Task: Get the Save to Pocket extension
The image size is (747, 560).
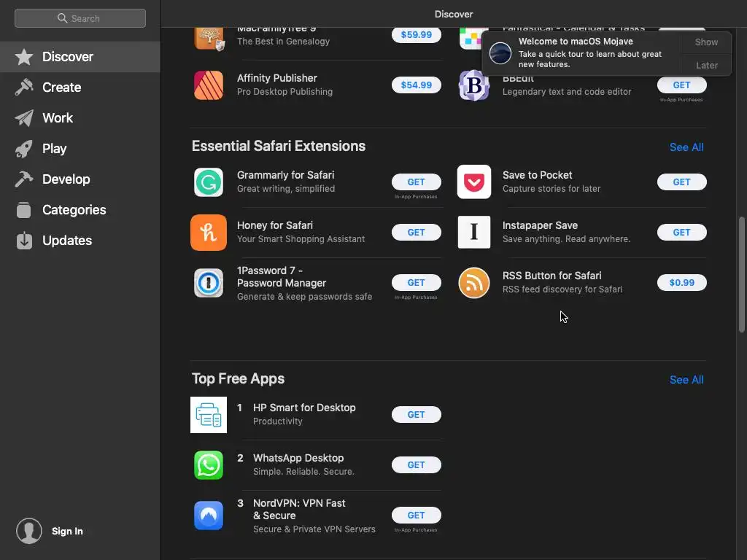Action: (682, 182)
